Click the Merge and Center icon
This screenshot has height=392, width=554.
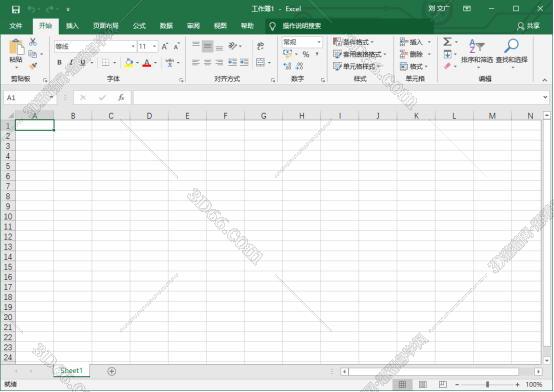(260, 63)
